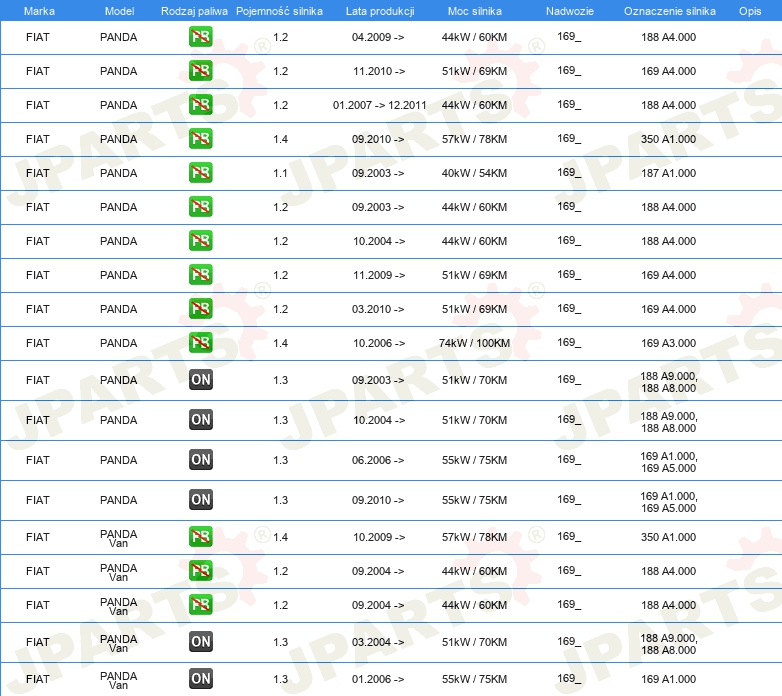This screenshot has height=696, width=782.
Task: Select the production date 01.2006 -> cell
Action: 378,679
